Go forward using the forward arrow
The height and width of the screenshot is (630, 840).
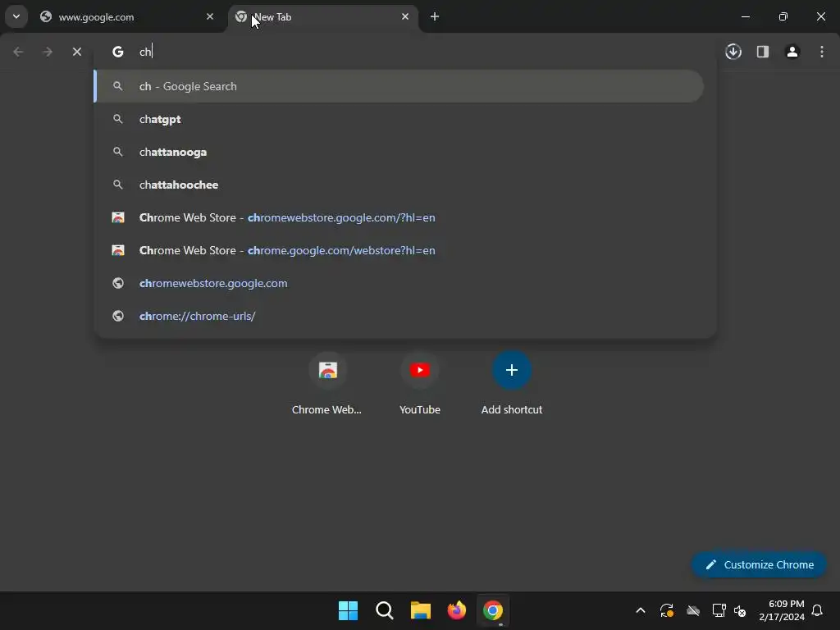(x=48, y=52)
